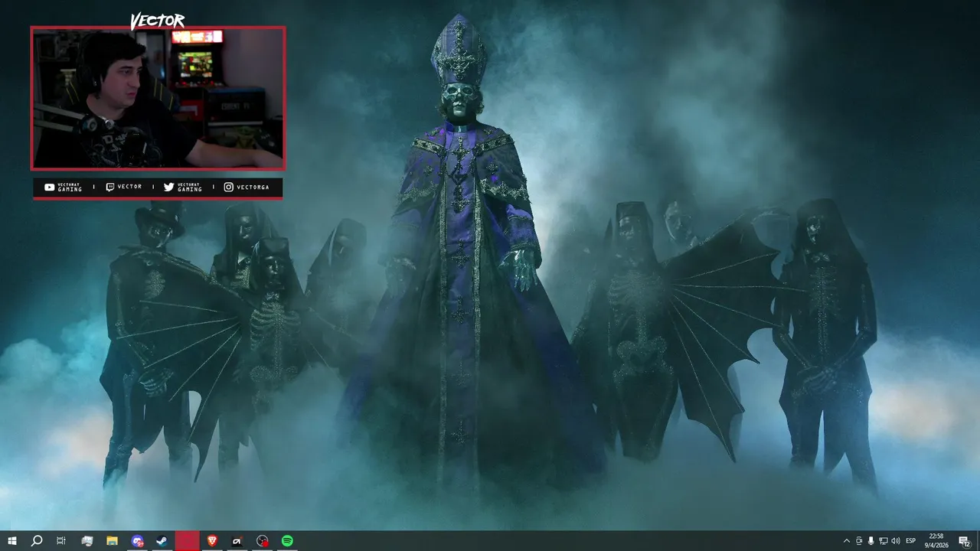Open File Explorer from the taskbar
980x551 pixels.
click(x=112, y=541)
